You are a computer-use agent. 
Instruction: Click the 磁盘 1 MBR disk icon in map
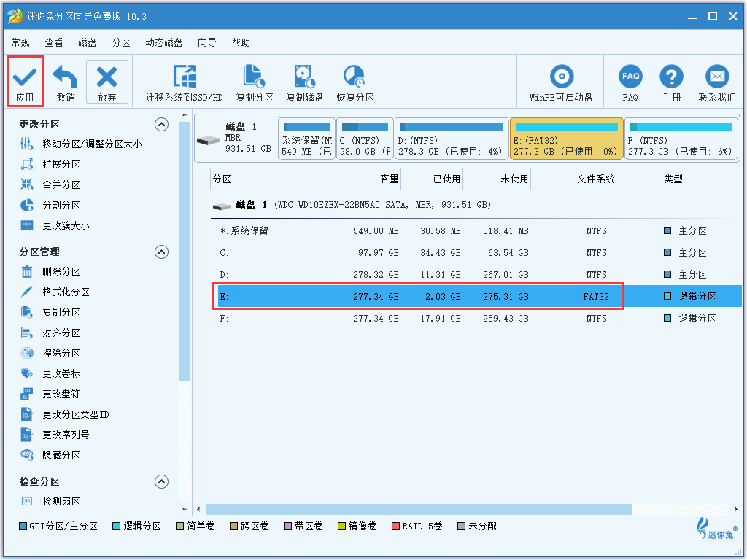click(x=208, y=141)
